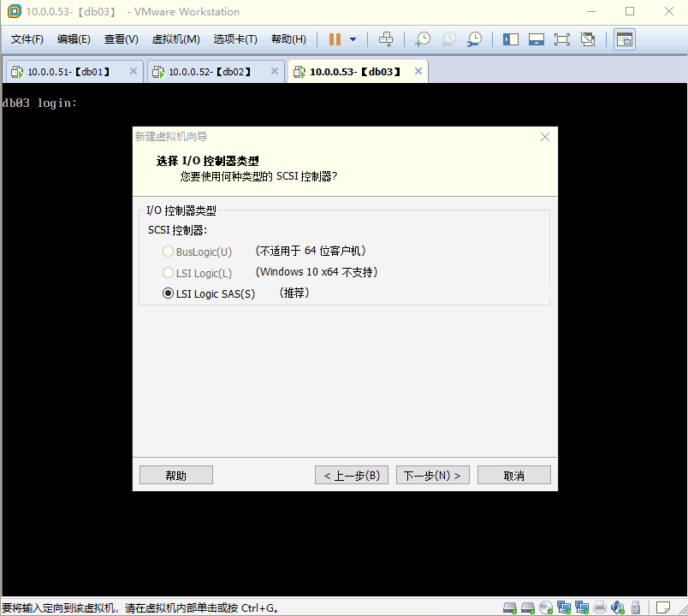Click the second hard disk status icon

527,607
